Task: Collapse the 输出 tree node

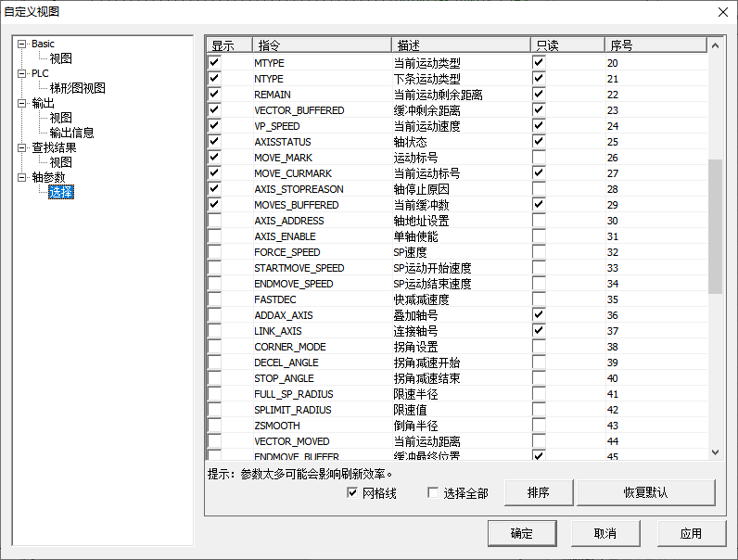Action: [21, 104]
